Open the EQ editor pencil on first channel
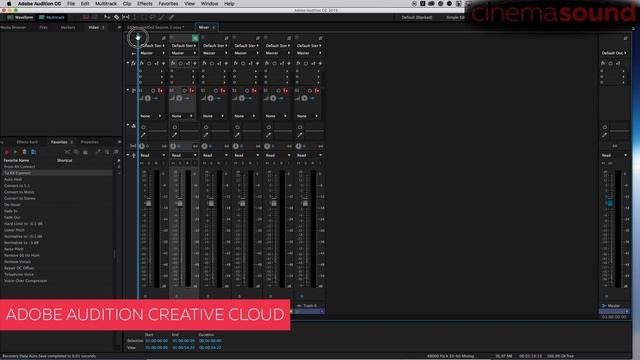Image resolution: width=640 pixels, height=360 pixels. coord(143,135)
